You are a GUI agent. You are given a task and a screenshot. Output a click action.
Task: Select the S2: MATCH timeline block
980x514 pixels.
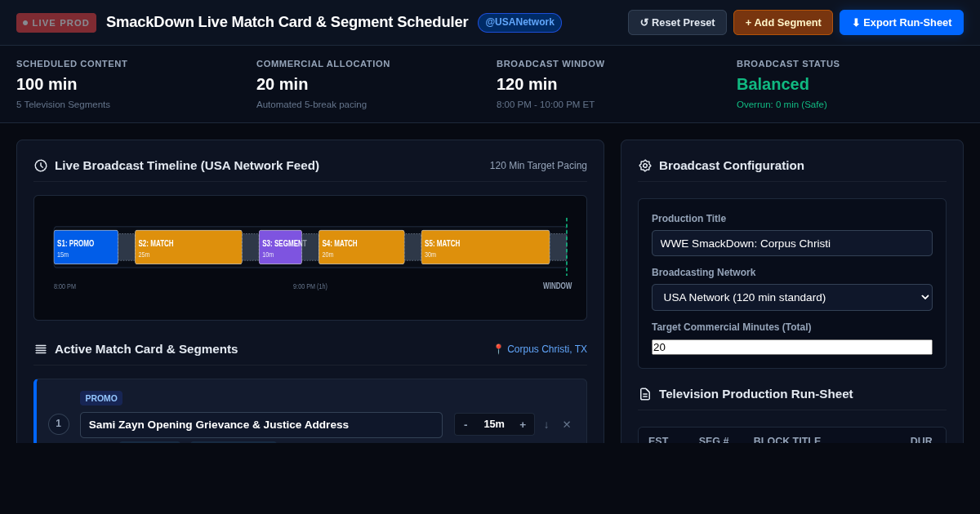click(189, 247)
